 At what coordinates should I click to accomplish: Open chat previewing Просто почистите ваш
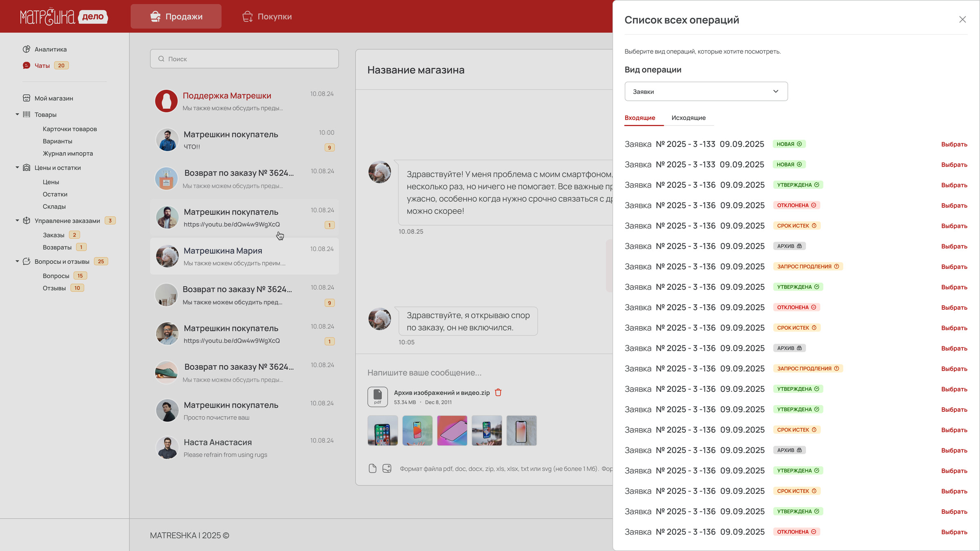(x=244, y=410)
